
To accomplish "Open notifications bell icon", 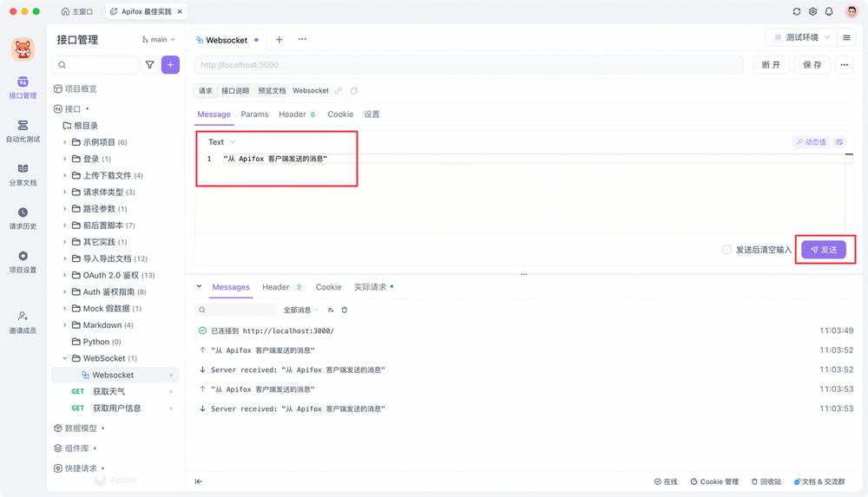I will tap(829, 12).
